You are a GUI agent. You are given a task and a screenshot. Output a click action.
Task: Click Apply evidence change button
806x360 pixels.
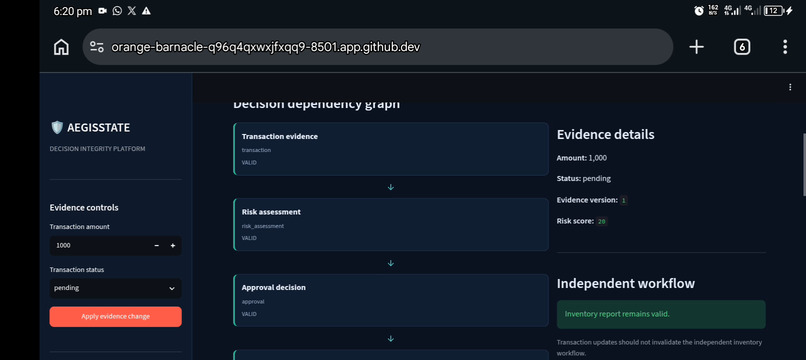tap(116, 317)
